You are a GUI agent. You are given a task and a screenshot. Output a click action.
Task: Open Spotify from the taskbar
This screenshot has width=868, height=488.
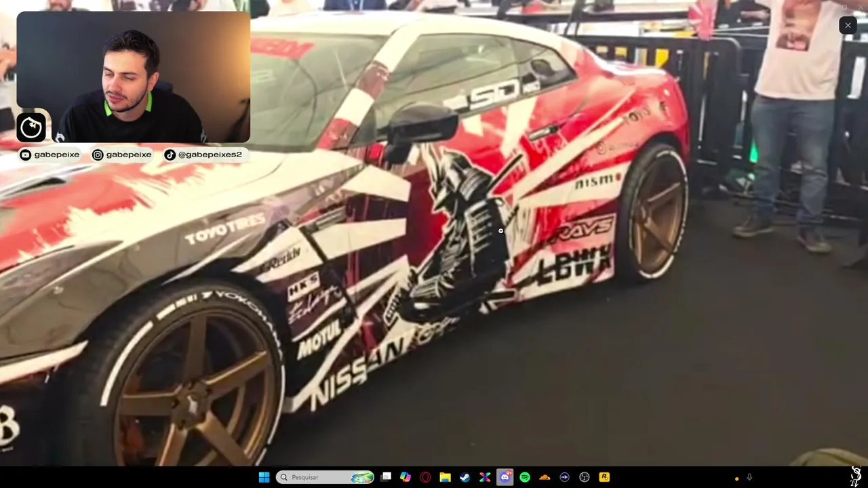[525, 477]
